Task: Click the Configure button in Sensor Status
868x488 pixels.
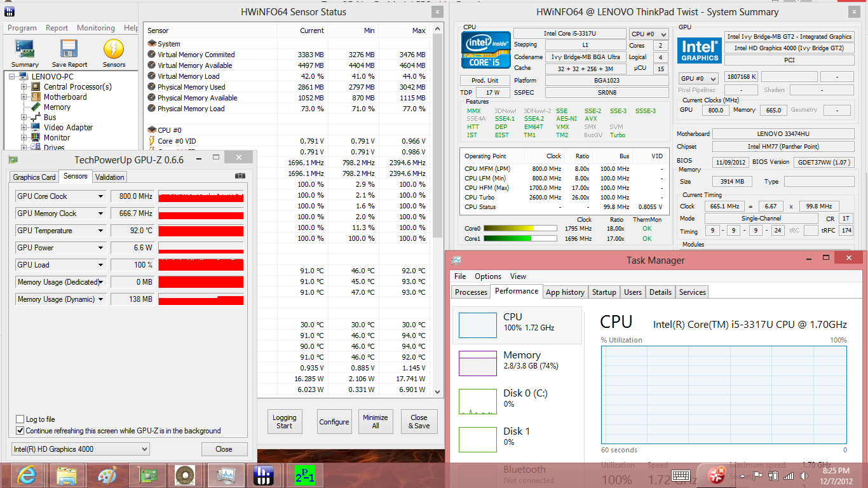Action: pos(334,421)
